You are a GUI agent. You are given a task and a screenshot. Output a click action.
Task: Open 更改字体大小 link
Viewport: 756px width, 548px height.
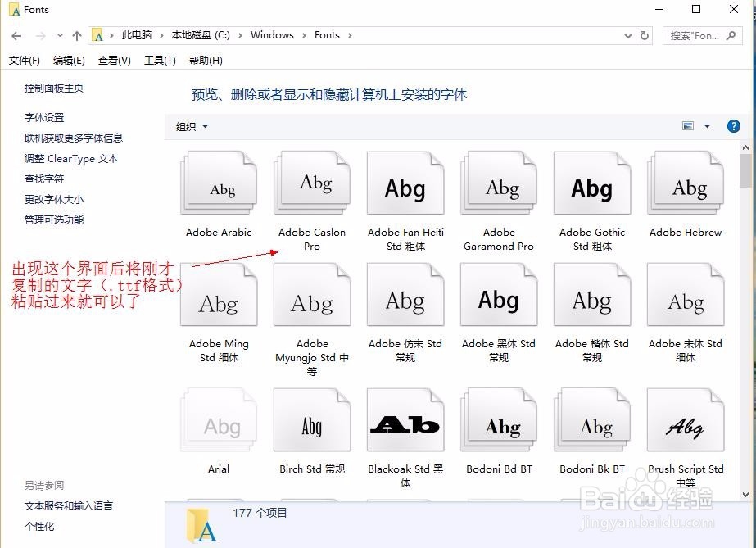click(x=54, y=200)
